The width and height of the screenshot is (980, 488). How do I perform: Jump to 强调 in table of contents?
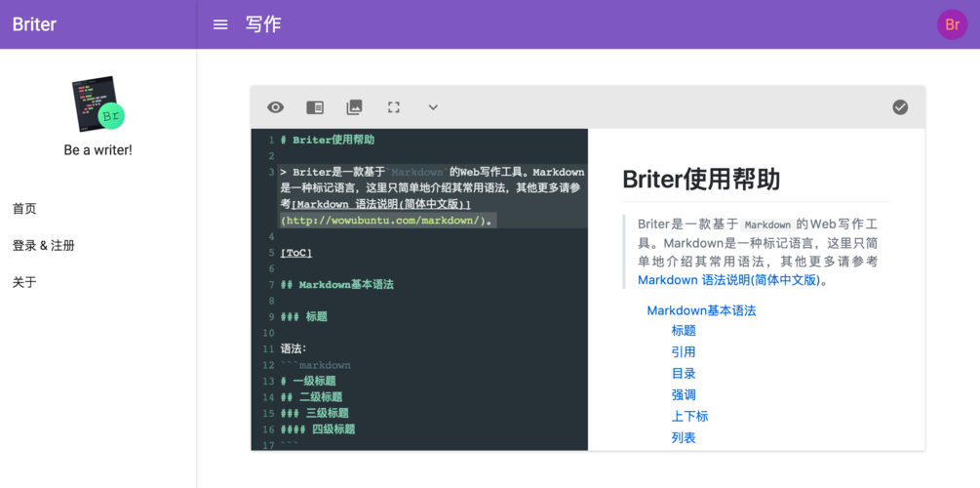pos(684,394)
